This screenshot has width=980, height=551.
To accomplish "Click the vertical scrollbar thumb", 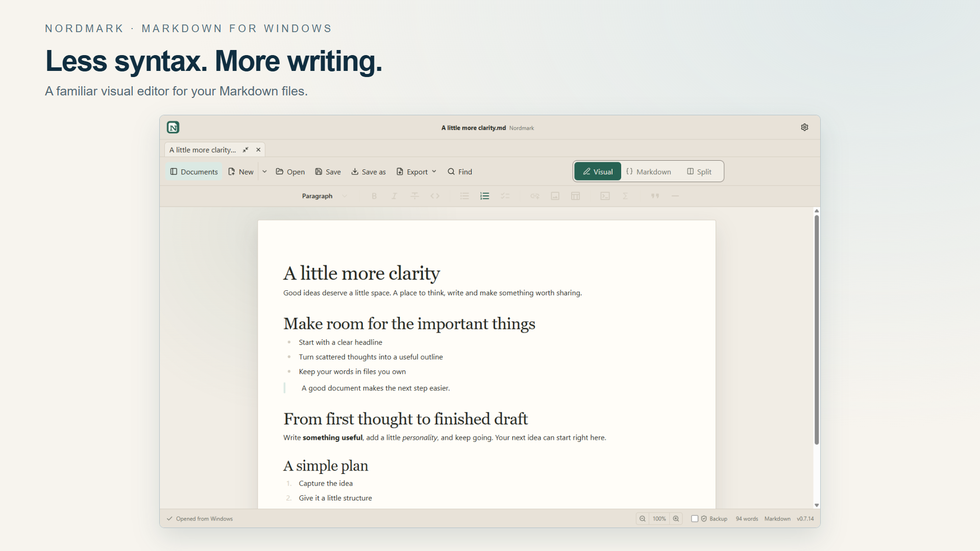I will pos(817,330).
